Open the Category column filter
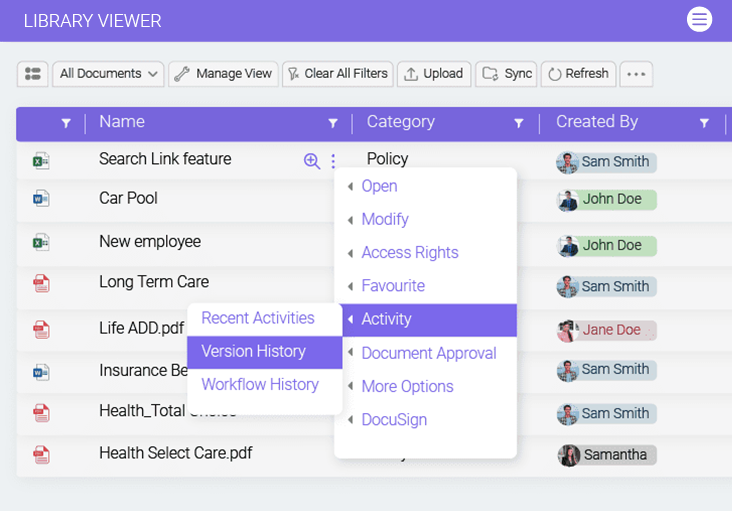This screenshot has height=511, width=732. click(x=519, y=123)
